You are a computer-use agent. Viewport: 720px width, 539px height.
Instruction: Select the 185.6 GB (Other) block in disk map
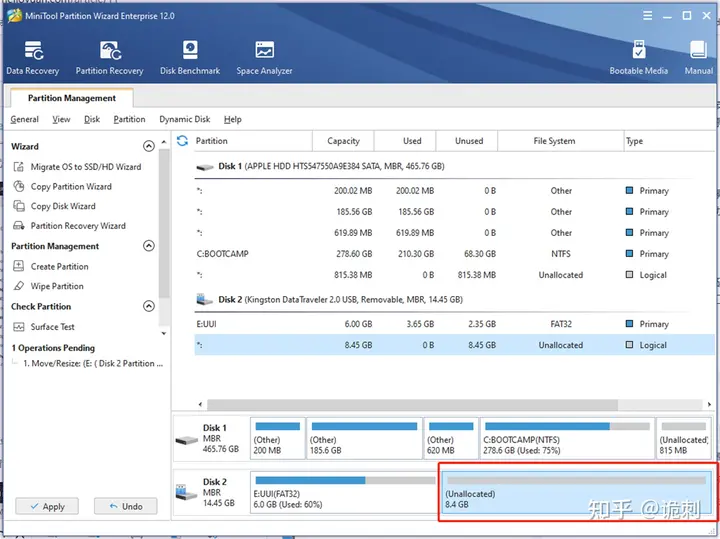point(364,438)
